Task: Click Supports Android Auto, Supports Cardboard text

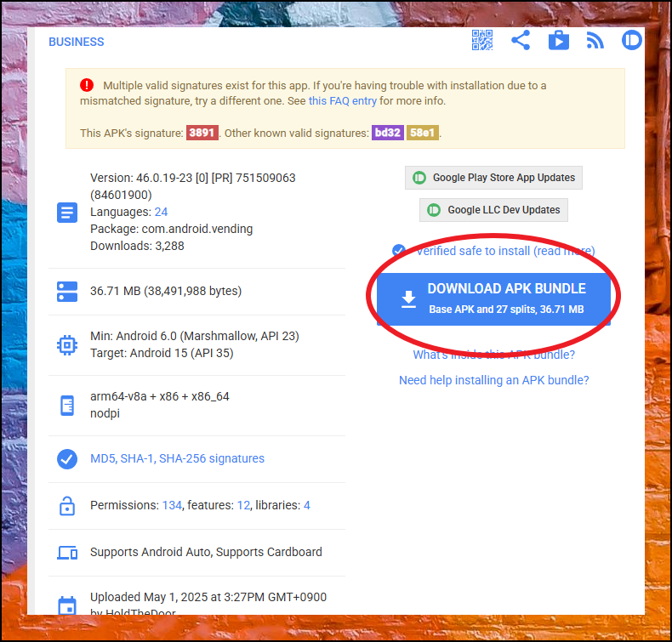Action: [206, 552]
